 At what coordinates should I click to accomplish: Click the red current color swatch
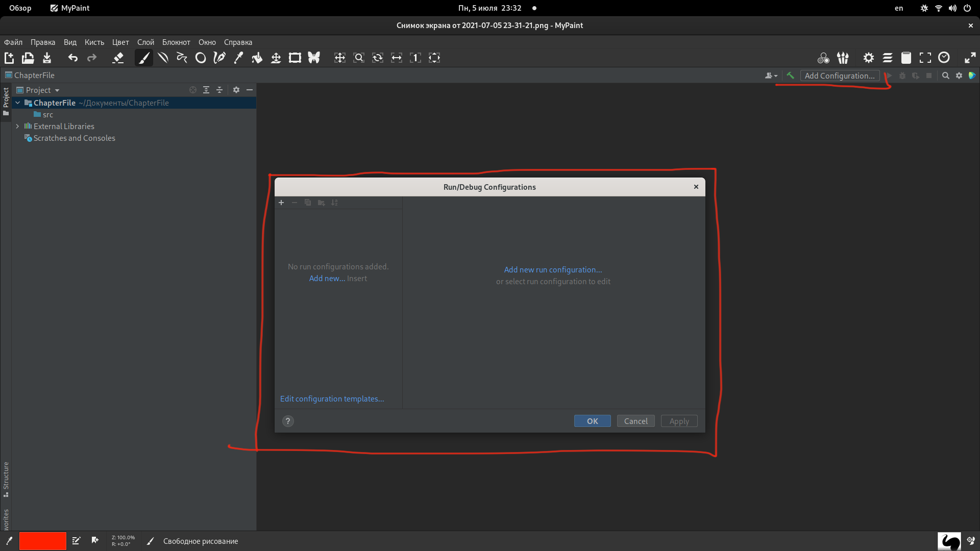pos(42,541)
